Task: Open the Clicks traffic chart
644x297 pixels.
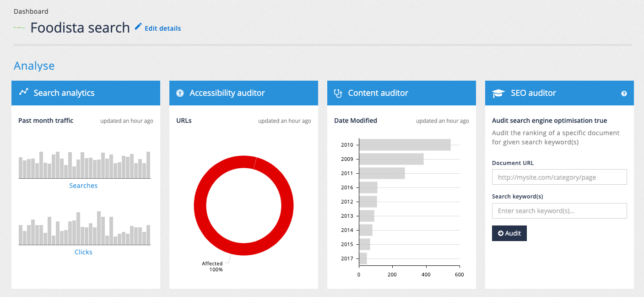Action: (x=83, y=252)
